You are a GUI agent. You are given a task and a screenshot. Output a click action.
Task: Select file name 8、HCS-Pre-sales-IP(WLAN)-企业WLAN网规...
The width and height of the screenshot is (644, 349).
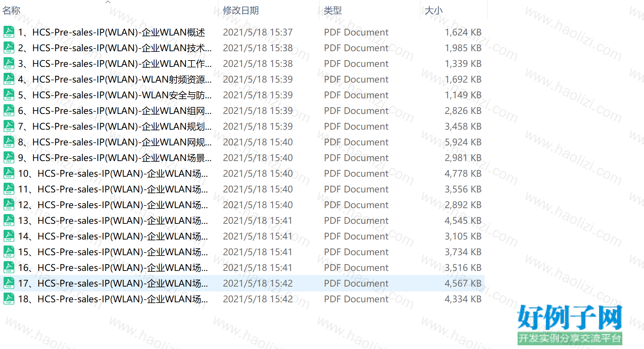(115, 142)
